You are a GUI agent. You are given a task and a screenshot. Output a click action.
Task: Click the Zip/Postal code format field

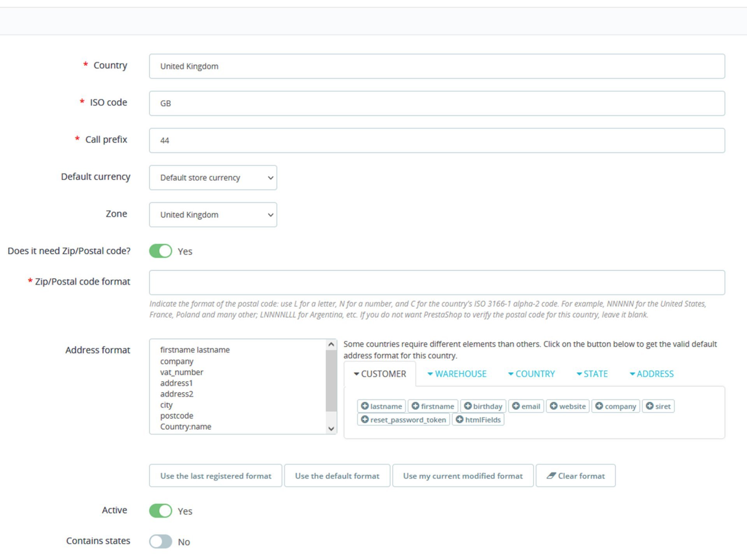(437, 283)
